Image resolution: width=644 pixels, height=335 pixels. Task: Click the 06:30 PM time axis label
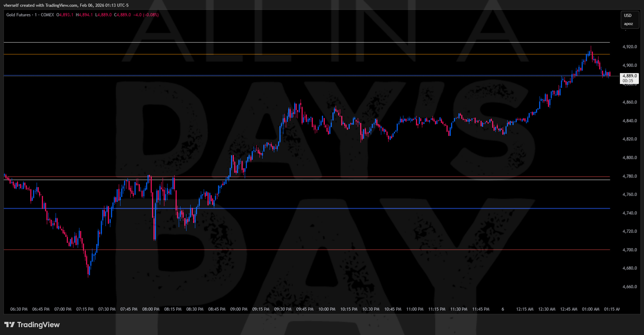click(19, 309)
